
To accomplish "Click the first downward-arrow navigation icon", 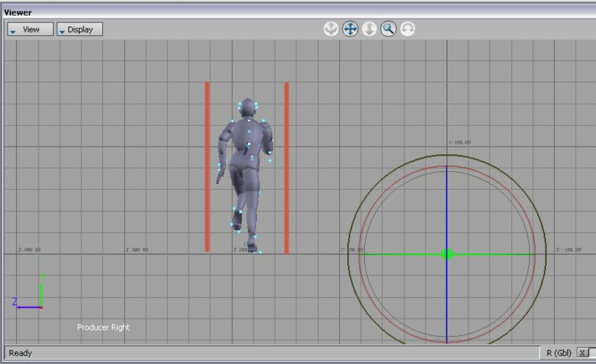I will 331,29.
